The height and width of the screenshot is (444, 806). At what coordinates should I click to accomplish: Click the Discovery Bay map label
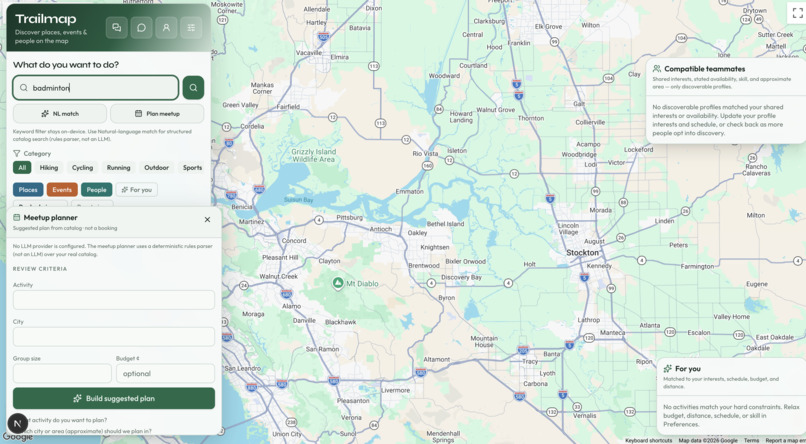pyautogui.click(x=461, y=278)
